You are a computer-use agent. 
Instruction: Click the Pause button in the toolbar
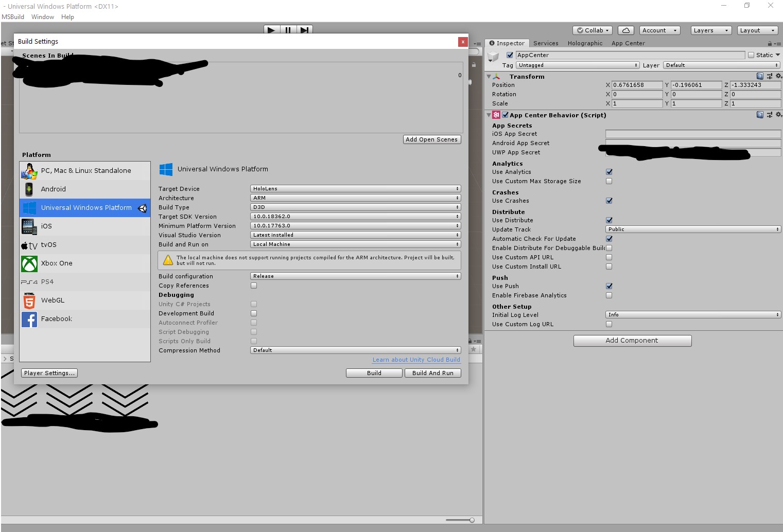click(288, 30)
